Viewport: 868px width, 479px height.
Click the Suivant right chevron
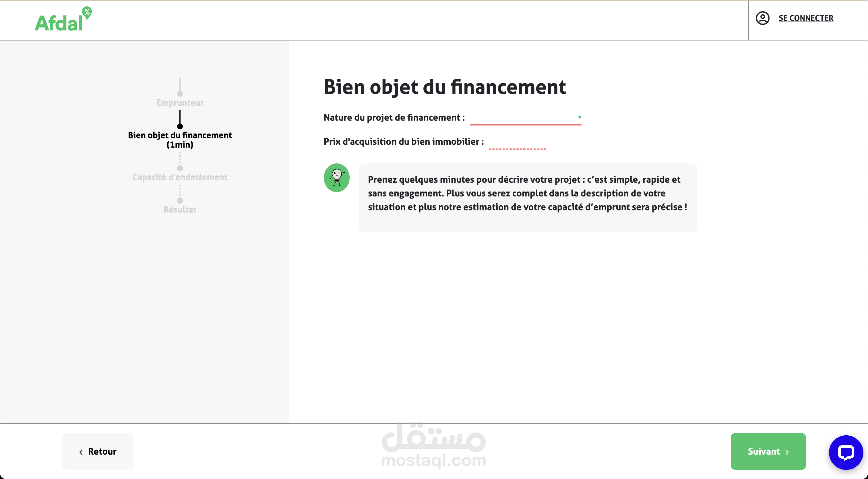pos(787,452)
